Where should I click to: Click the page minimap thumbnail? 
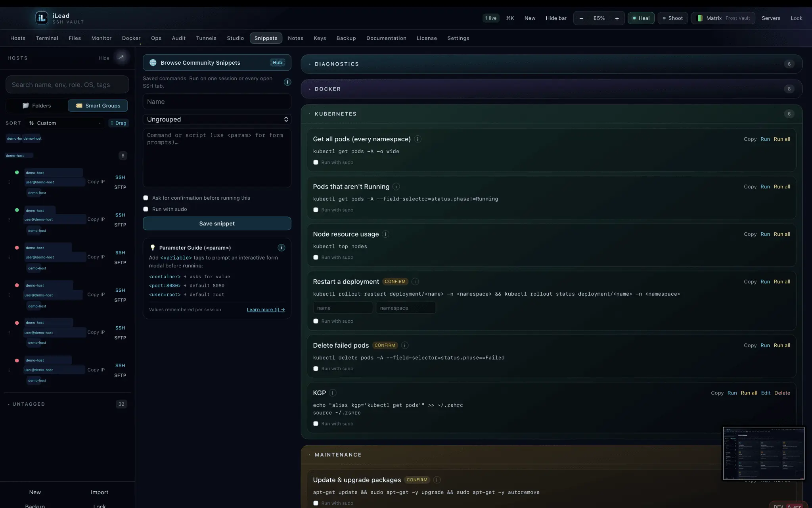(x=764, y=453)
